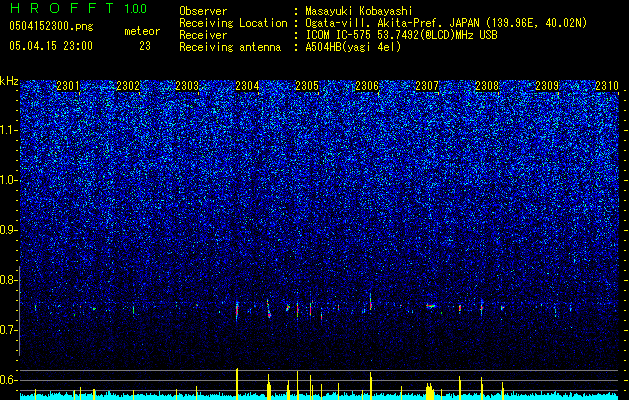Click the kHz axis unit label
Image resolution: width=629 pixels, height=400 pixels.
9,81
